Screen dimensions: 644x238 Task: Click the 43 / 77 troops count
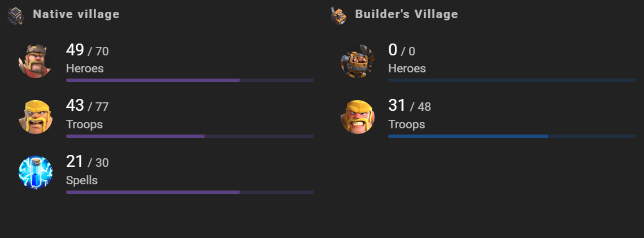click(87, 106)
